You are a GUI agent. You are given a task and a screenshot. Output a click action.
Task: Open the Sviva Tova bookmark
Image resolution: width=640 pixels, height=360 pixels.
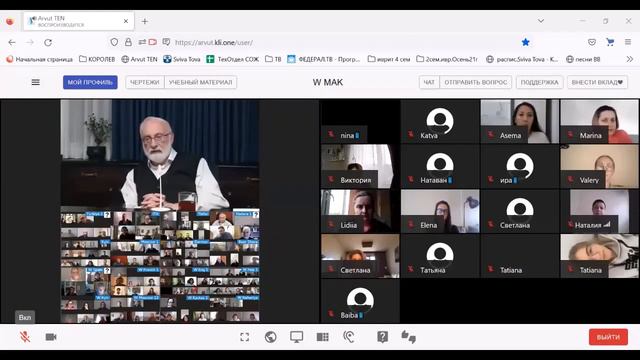point(182,59)
